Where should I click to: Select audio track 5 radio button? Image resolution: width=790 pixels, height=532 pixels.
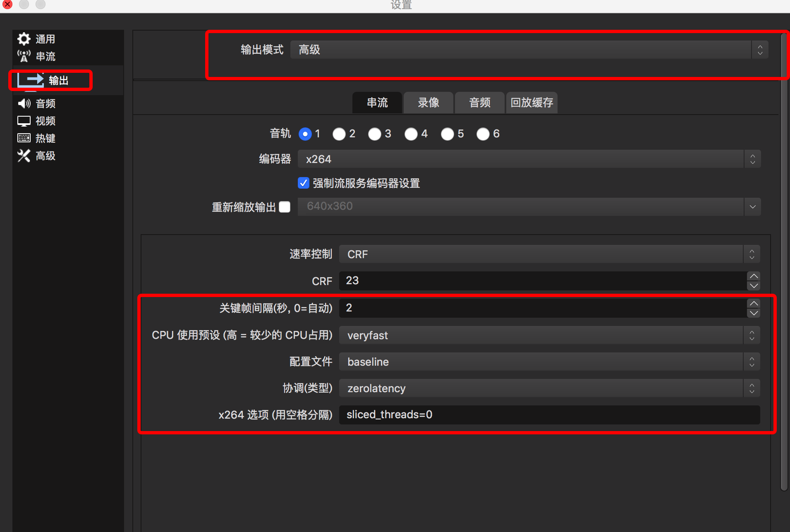448,134
